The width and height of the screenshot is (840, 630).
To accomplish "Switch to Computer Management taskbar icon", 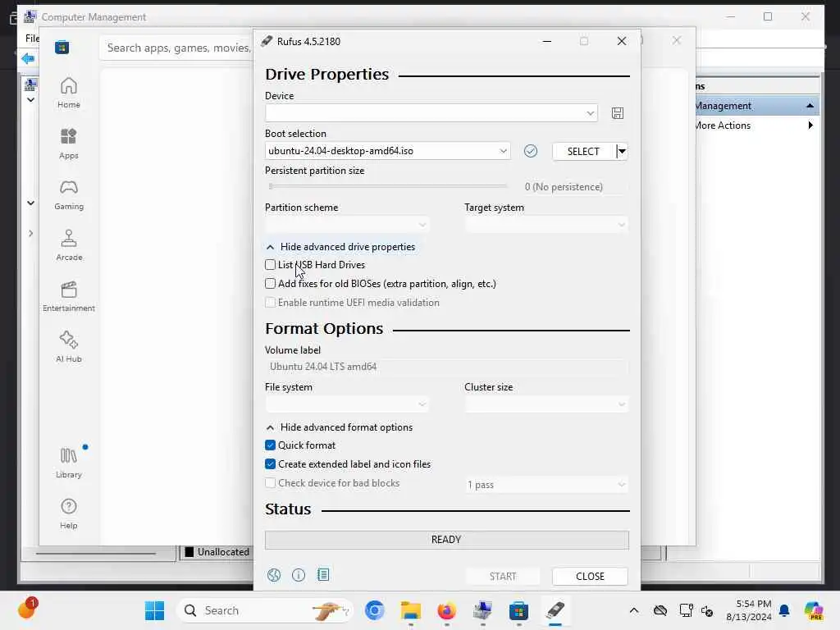I will (x=482, y=610).
